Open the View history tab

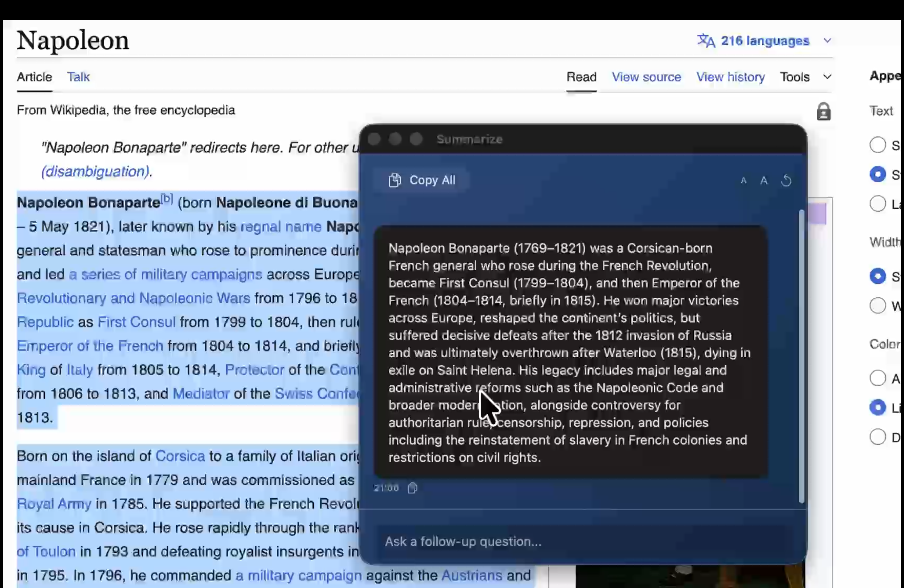tap(730, 77)
